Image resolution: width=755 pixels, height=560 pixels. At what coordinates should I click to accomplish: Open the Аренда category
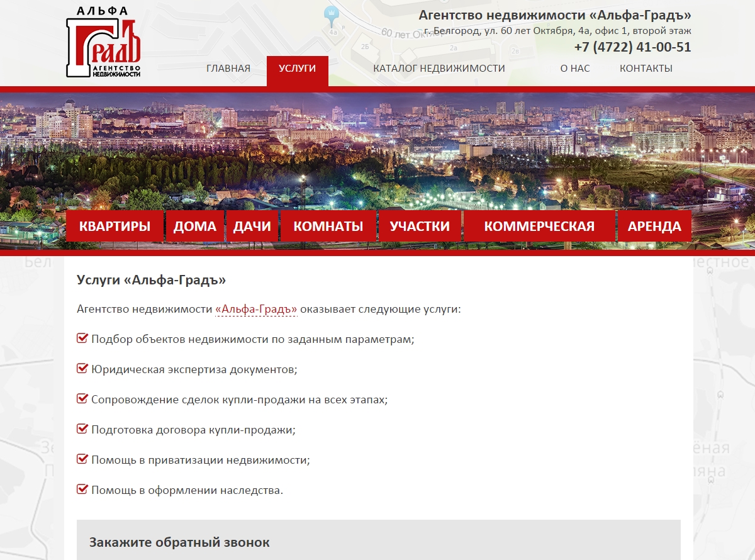pyautogui.click(x=654, y=227)
